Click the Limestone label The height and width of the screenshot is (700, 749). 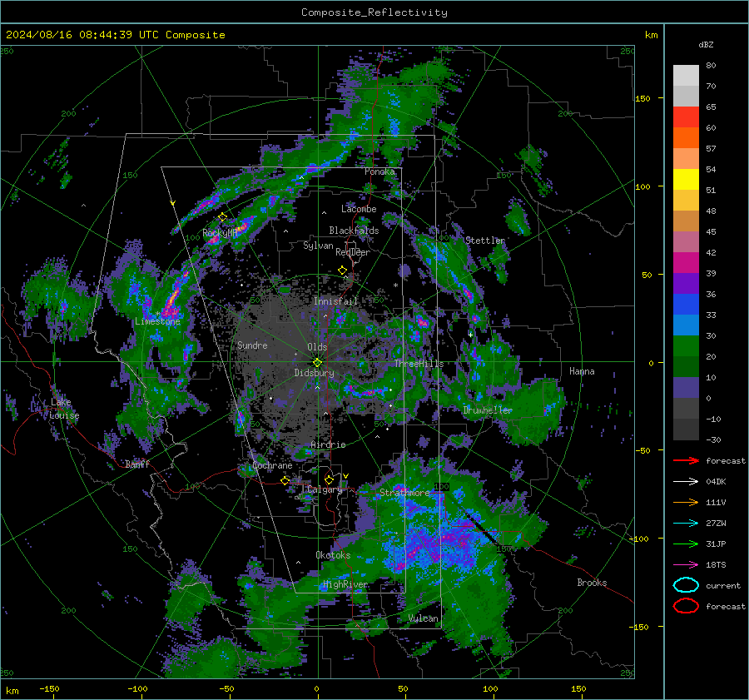pyautogui.click(x=157, y=321)
